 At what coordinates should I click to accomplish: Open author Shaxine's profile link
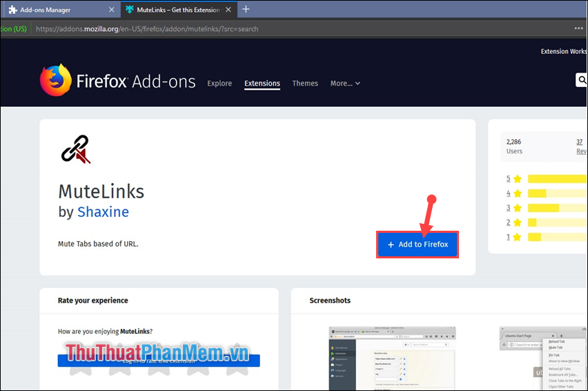103,212
